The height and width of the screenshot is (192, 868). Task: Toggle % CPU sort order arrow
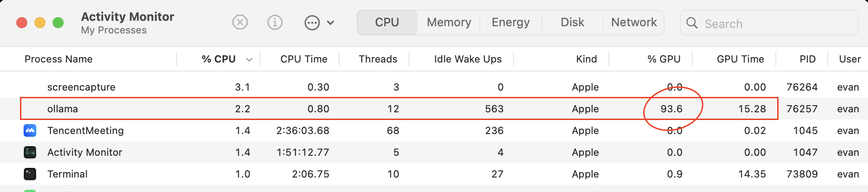click(249, 60)
